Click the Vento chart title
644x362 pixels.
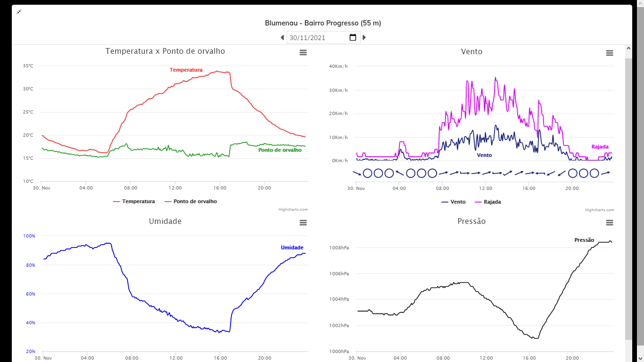[x=471, y=51]
